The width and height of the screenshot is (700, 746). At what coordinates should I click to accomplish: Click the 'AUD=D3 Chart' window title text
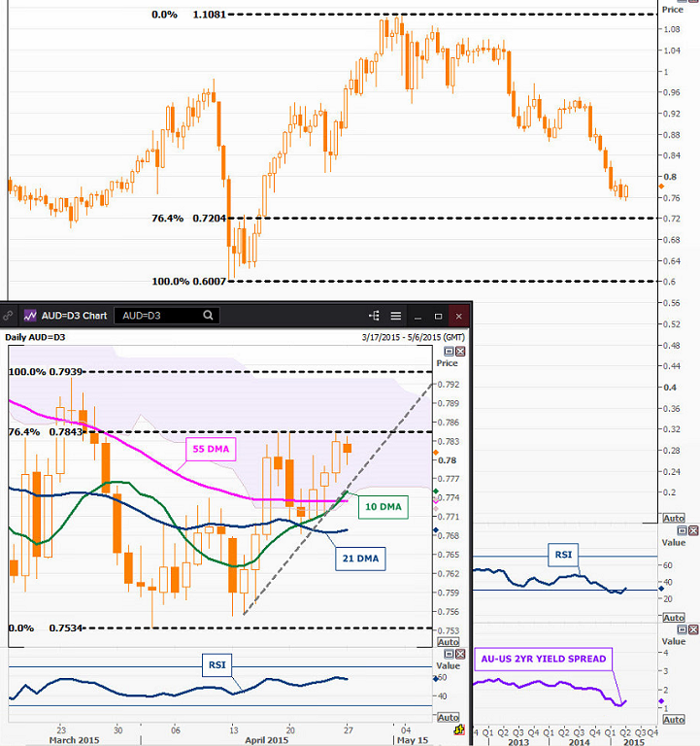click(74, 316)
